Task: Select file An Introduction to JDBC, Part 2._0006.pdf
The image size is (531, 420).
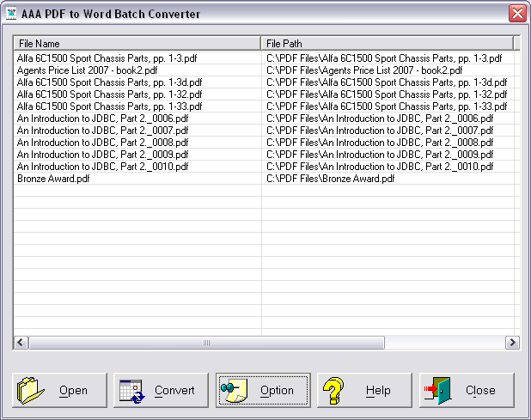Action: point(102,119)
